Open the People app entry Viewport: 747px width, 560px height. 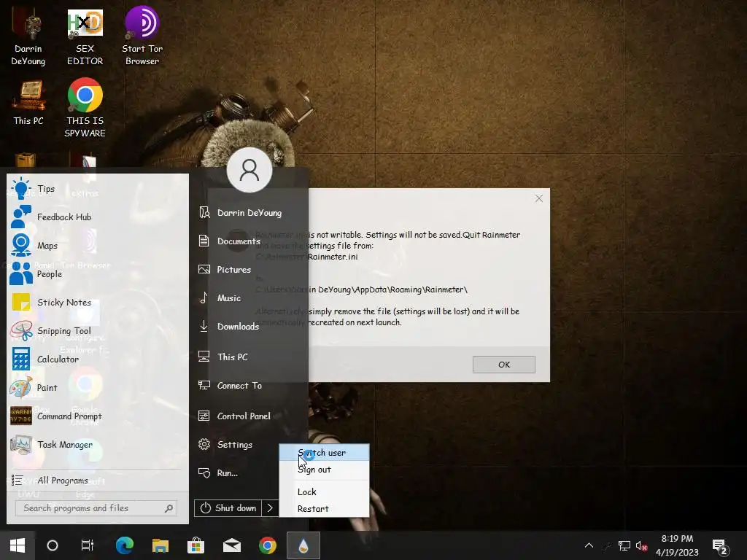pos(97,274)
